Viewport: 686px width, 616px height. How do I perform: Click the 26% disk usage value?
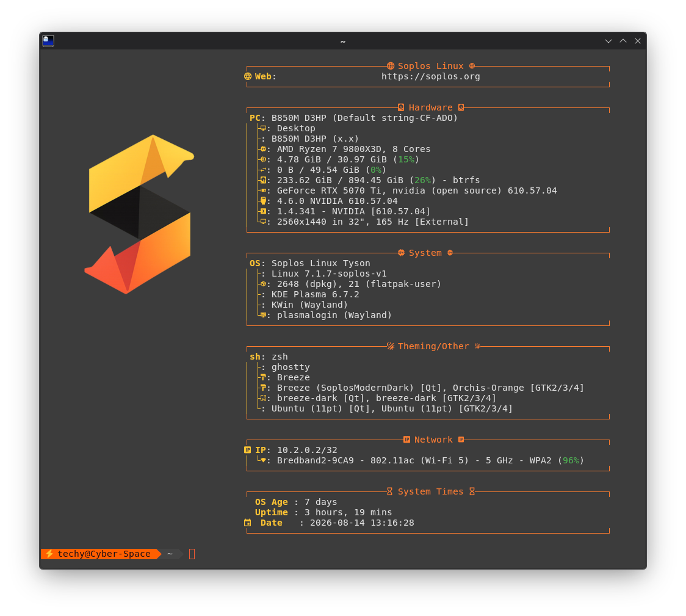[x=422, y=180]
